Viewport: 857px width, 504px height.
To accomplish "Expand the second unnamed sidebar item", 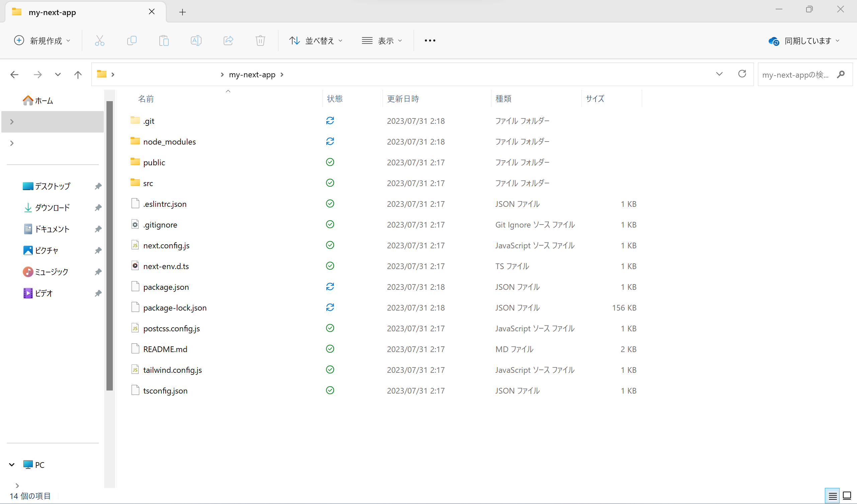I will pyautogui.click(x=12, y=143).
